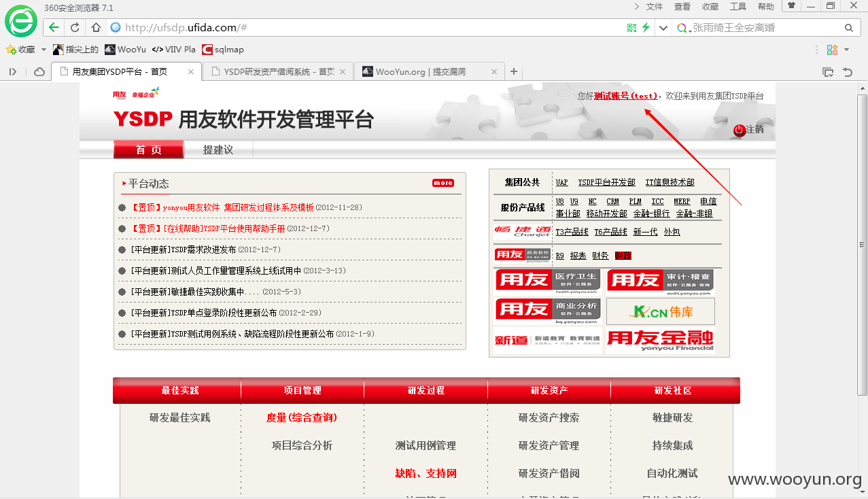Image resolution: width=868 pixels, height=499 pixels.
Task: Close the 用友集团YSDP平台 tab
Action: (x=192, y=71)
